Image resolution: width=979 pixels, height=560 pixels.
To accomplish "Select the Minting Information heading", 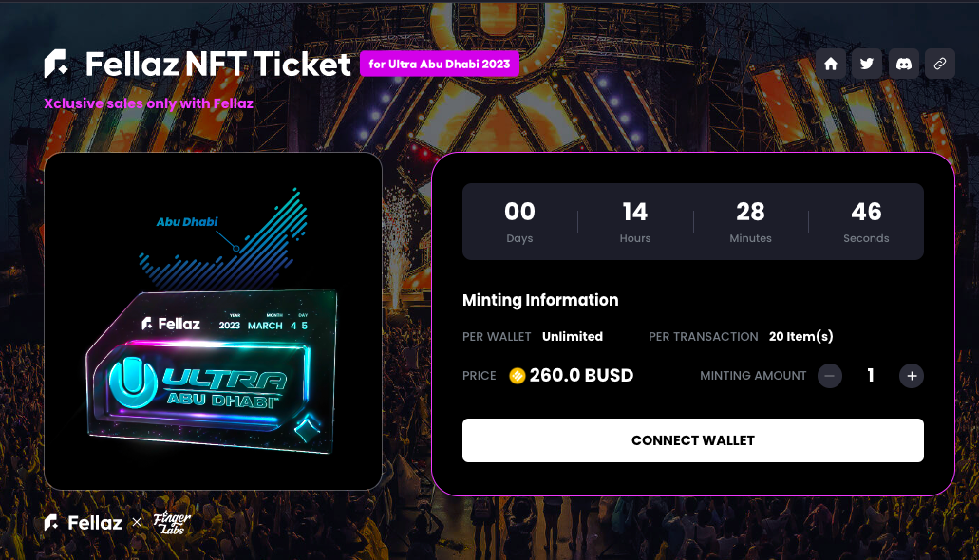I will coord(540,301).
